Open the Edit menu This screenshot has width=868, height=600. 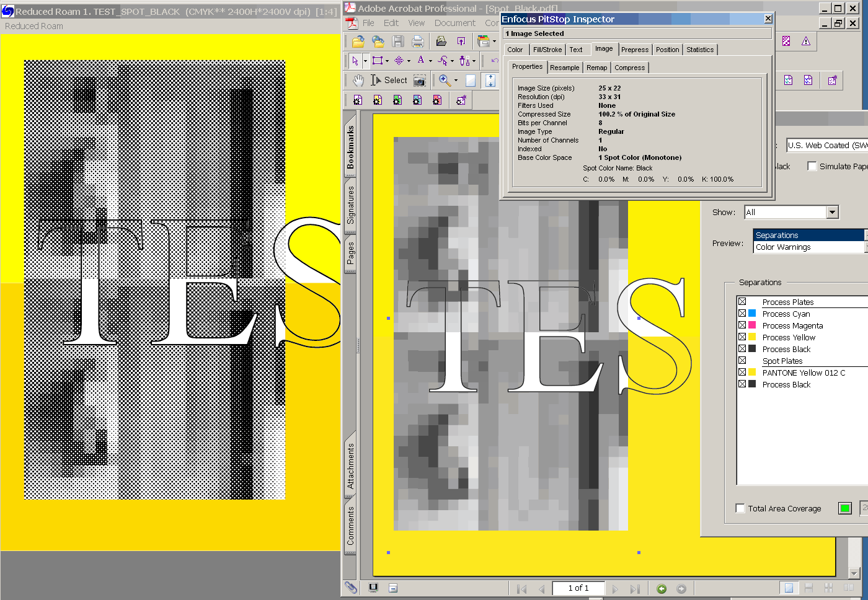coord(391,23)
